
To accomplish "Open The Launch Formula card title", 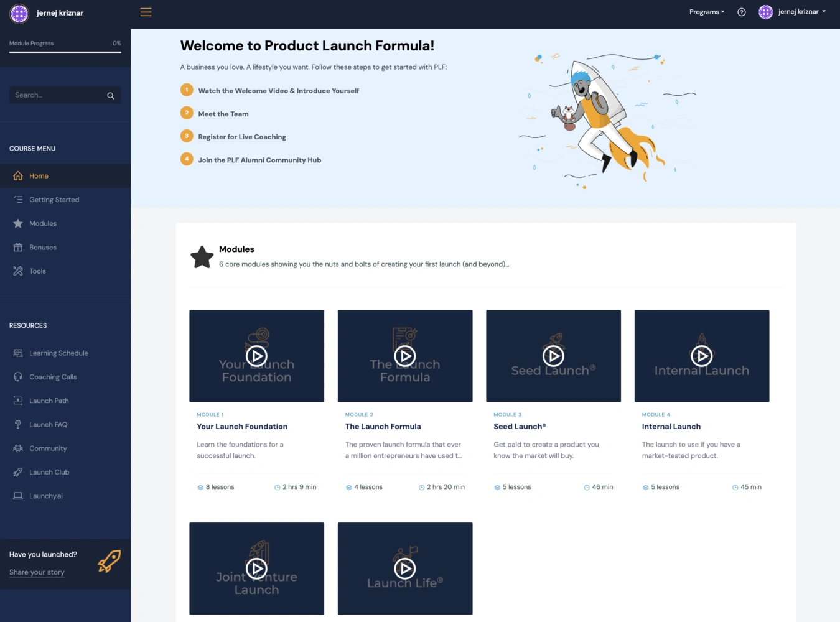I will click(x=383, y=427).
